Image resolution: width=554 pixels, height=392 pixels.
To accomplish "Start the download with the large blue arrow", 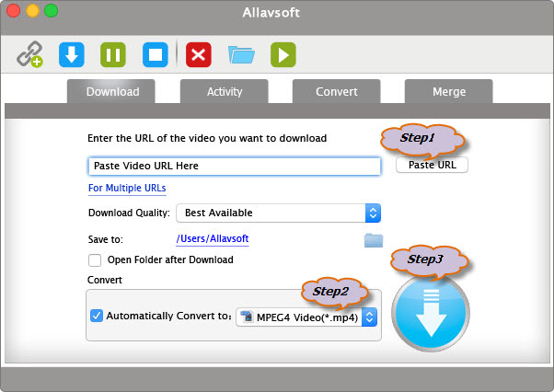I will pos(431,313).
